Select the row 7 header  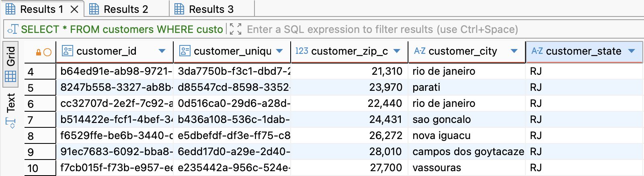[40, 120]
